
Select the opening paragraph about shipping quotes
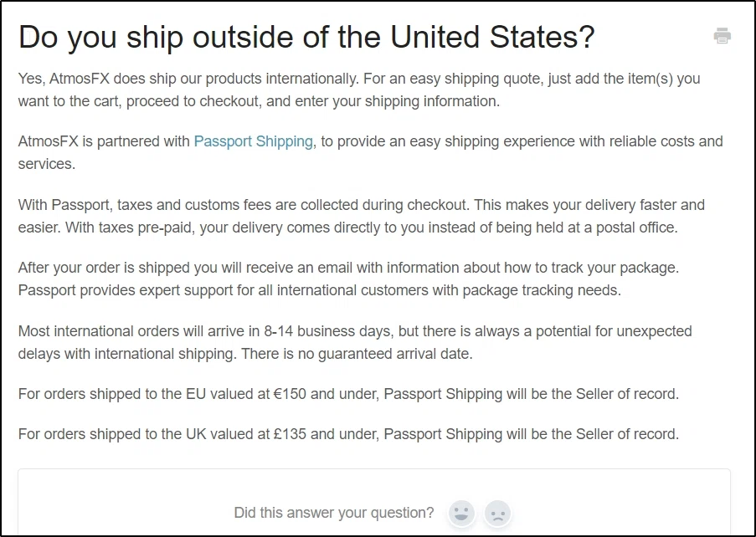click(360, 89)
